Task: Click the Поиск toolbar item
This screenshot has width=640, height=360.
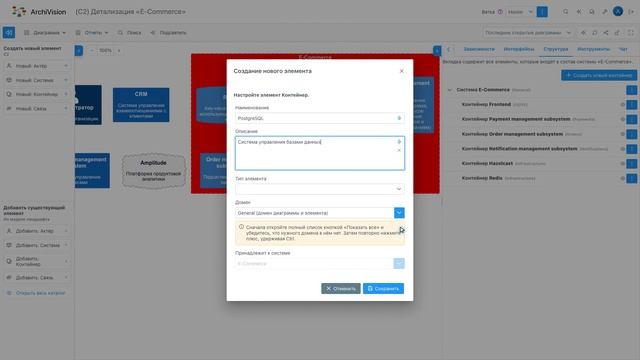Action: pos(129,33)
